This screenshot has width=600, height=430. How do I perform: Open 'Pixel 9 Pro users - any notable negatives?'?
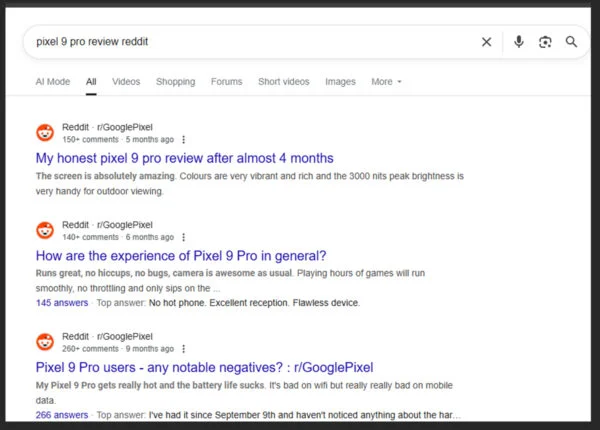click(x=204, y=367)
